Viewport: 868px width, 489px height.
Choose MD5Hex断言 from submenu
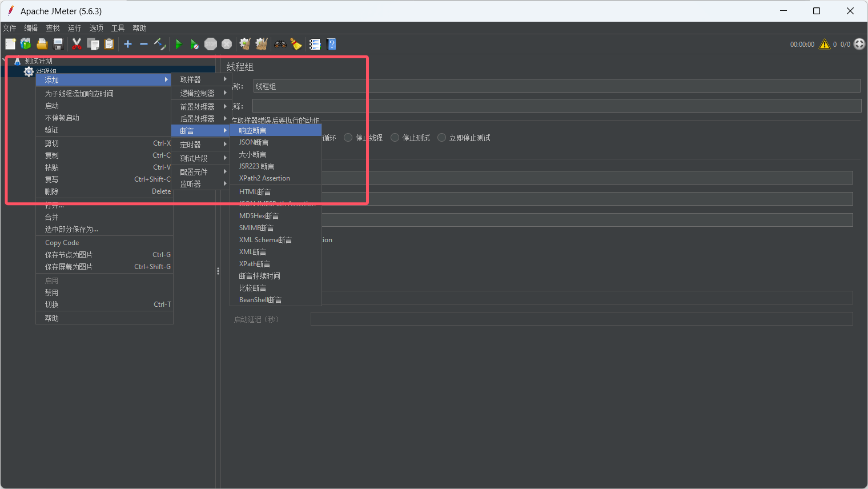tap(276, 216)
